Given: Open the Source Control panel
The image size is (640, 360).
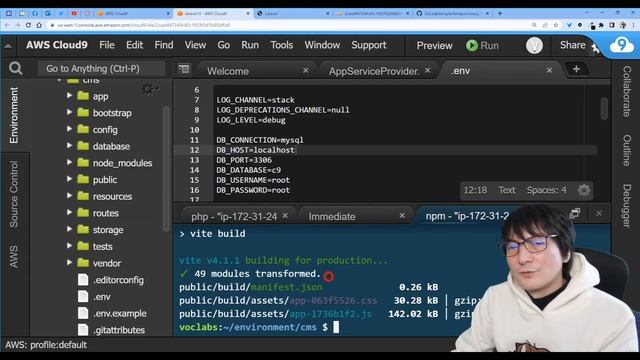Looking at the screenshot, I should point(14,194).
